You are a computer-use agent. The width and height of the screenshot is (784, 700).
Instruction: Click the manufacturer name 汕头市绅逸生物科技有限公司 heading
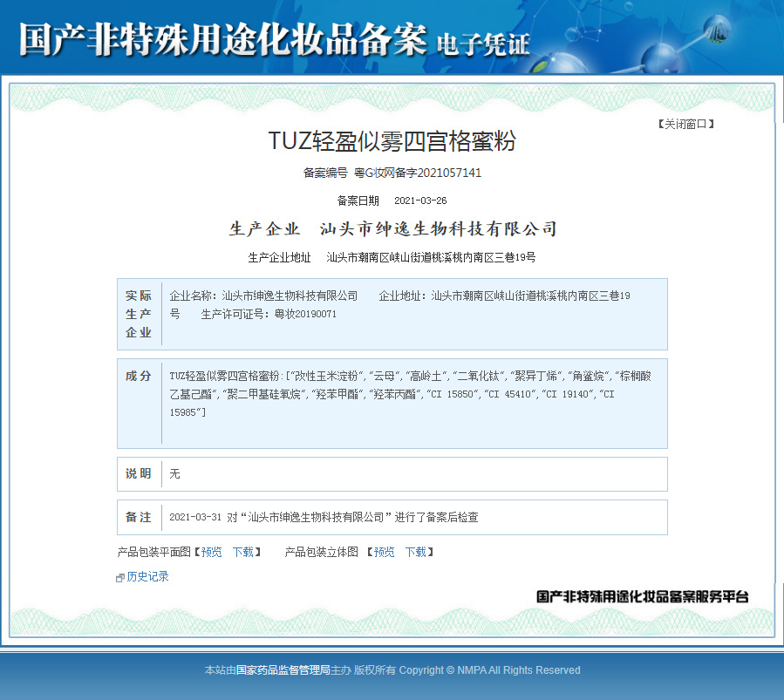[439, 229]
